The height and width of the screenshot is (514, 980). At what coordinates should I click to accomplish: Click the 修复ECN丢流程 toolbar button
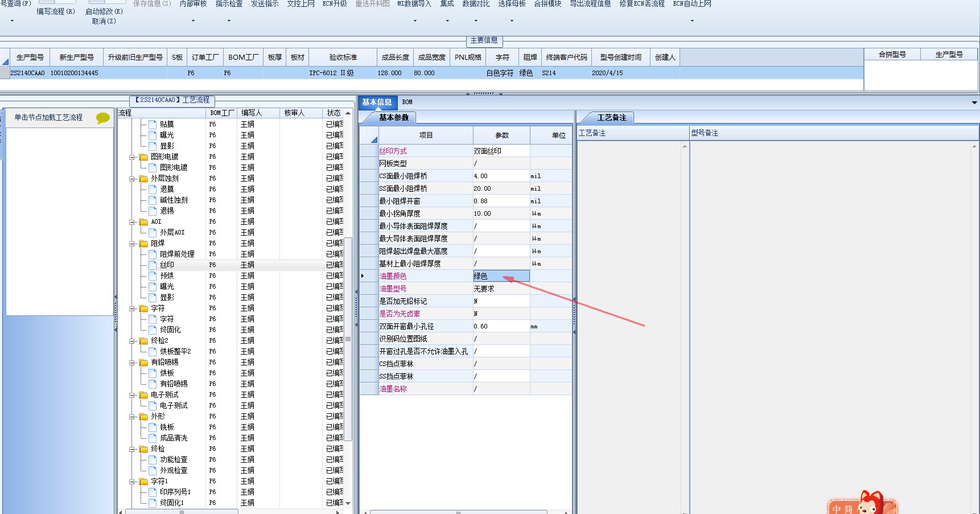(x=642, y=4)
